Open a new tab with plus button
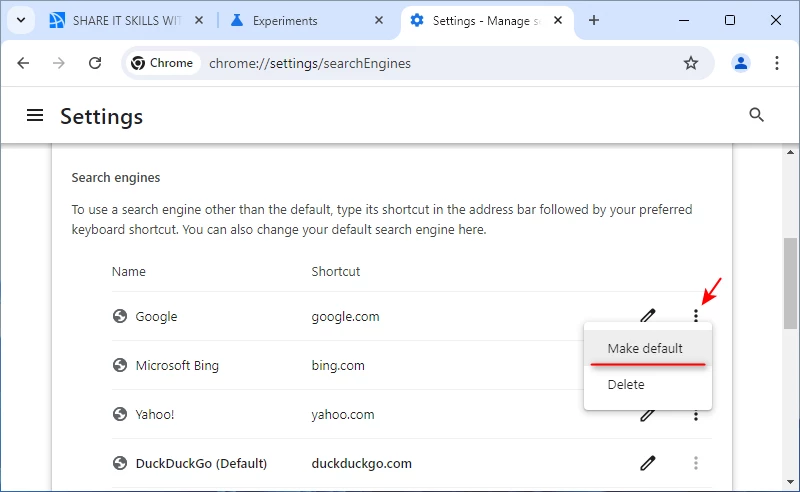This screenshot has width=800, height=492. [594, 20]
